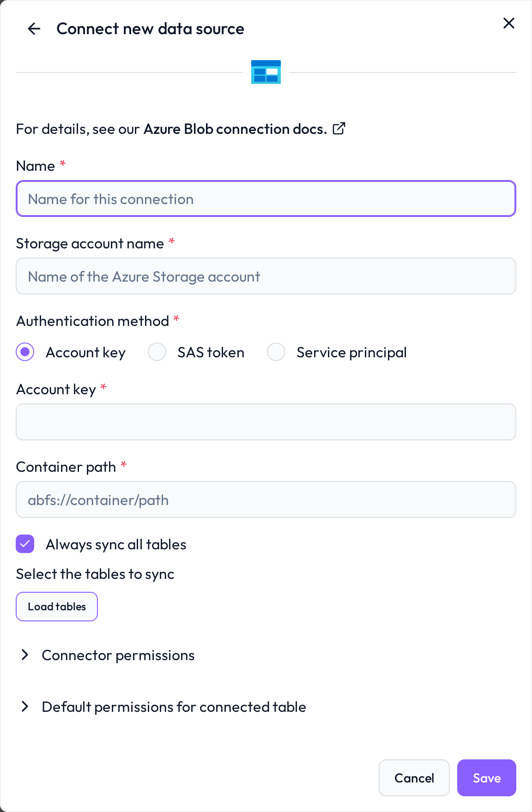This screenshot has height=812, width=532.
Task: Click the Load tables button
Action: pyautogui.click(x=57, y=607)
